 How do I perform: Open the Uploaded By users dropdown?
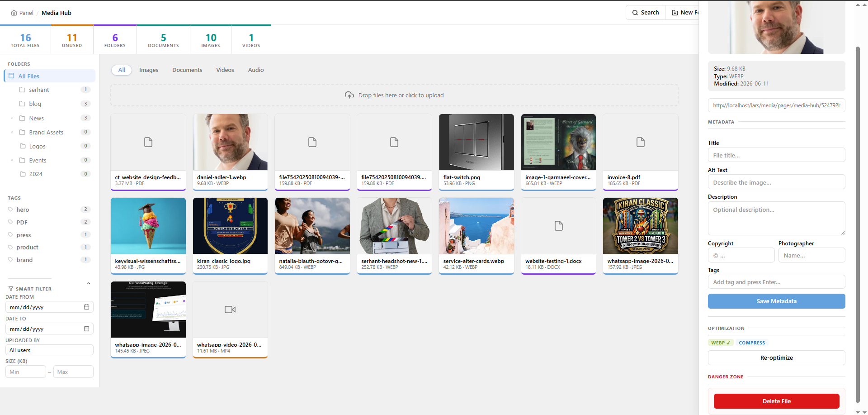point(49,350)
